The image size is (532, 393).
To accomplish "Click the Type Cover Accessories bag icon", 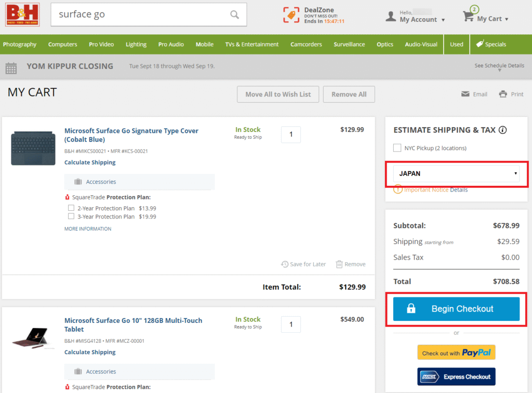I will click(78, 182).
